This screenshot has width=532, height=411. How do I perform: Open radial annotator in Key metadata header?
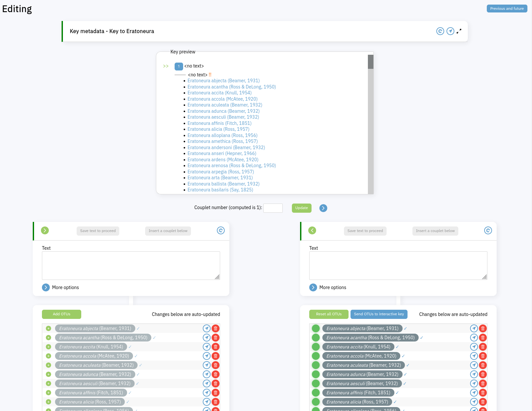440,31
